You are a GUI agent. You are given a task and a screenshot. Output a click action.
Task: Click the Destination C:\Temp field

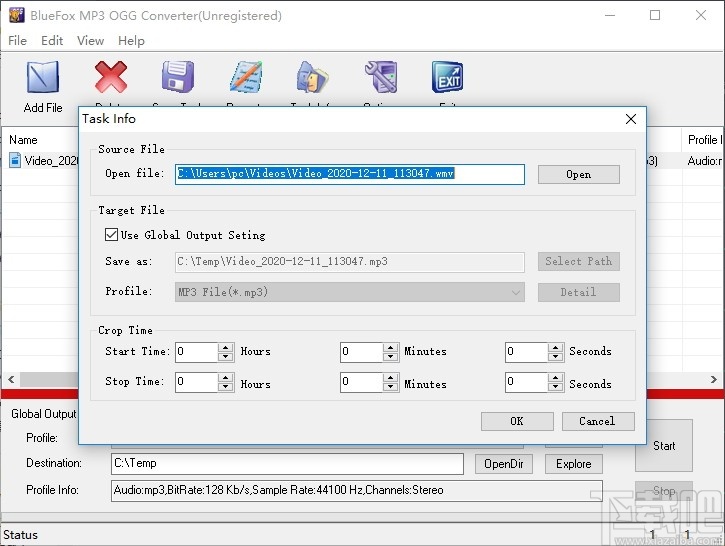(x=287, y=464)
